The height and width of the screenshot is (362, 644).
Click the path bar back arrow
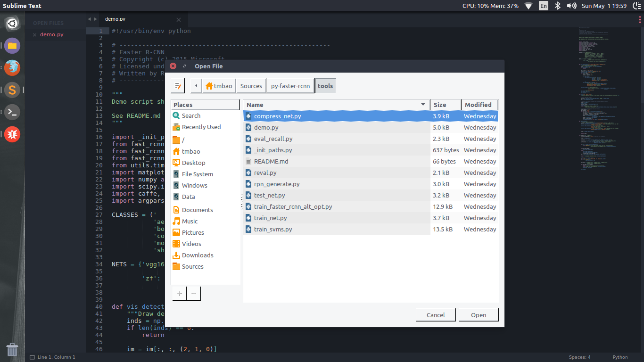click(196, 86)
